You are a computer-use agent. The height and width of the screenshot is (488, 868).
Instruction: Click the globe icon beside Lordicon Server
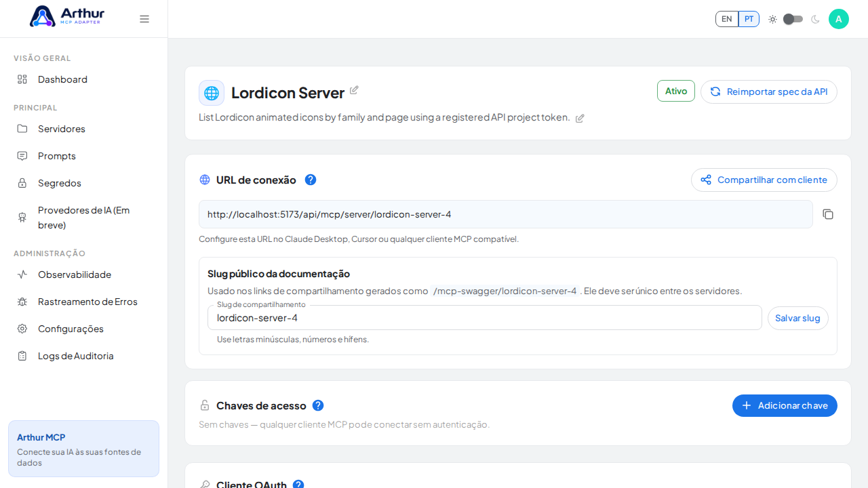click(x=212, y=93)
